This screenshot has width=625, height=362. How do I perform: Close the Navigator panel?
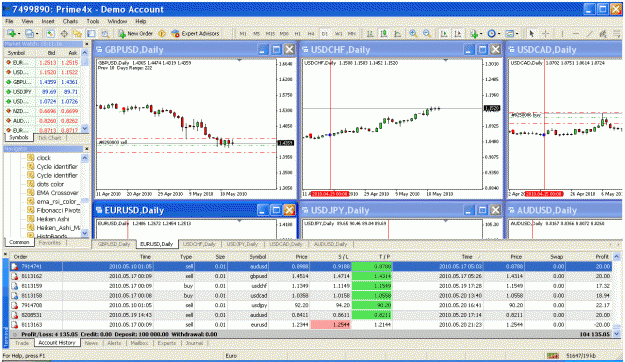(86, 149)
